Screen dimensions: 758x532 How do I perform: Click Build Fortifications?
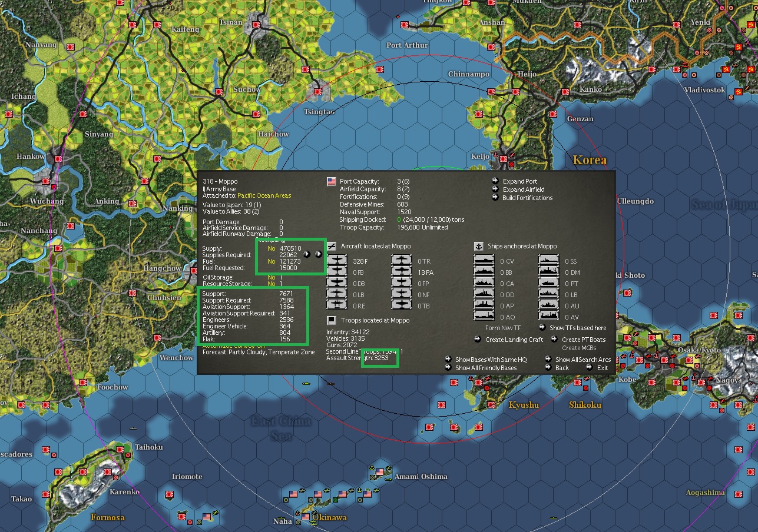tap(528, 198)
